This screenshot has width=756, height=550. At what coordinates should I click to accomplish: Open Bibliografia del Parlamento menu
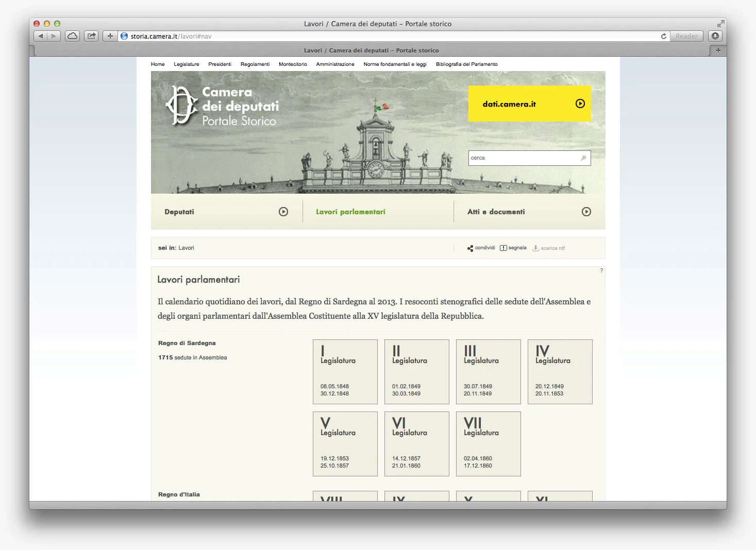[467, 64]
